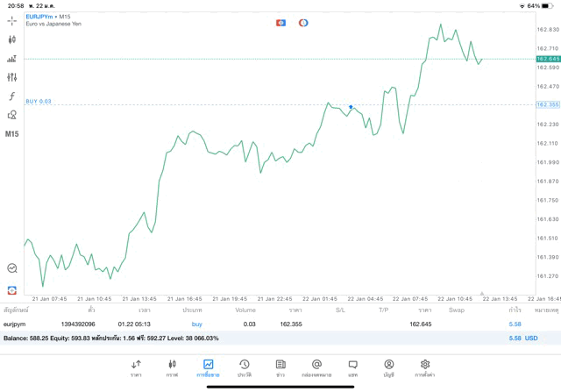Click the red-blue icon at bottom left
The image size is (561, 392).
pos(11,289)
